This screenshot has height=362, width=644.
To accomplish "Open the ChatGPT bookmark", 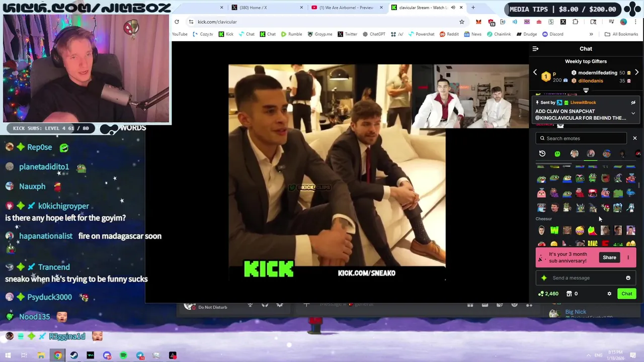I will tap(374, 34).
